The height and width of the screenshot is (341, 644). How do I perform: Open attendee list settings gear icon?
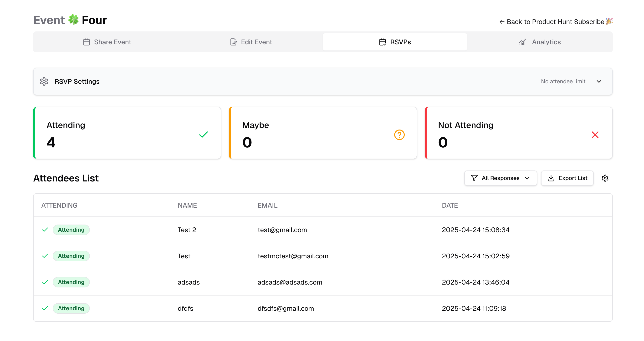tap(605, 178)
